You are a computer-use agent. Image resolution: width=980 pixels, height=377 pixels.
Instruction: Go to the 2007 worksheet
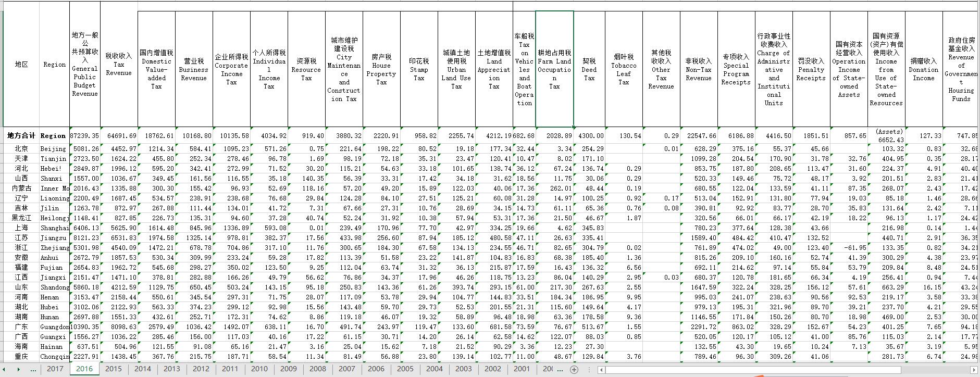point(346,369)
